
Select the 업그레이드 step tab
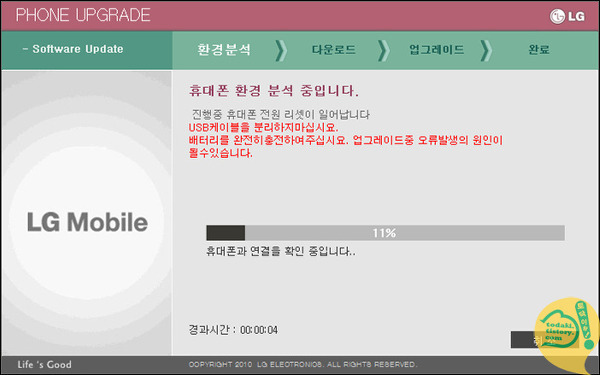pyautogui.click(x=436, y=49)
